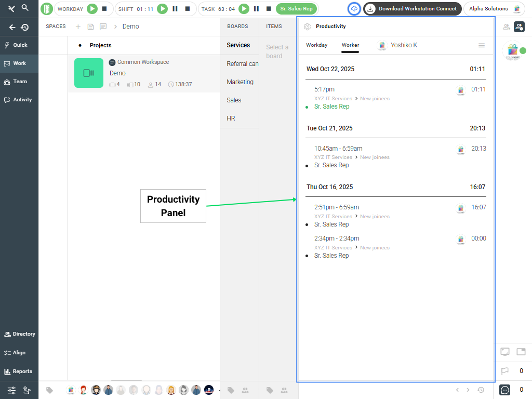This screenshot has height=399, width=532.
Task: Select the Marketing board
Action: click(x=240, y=82)
